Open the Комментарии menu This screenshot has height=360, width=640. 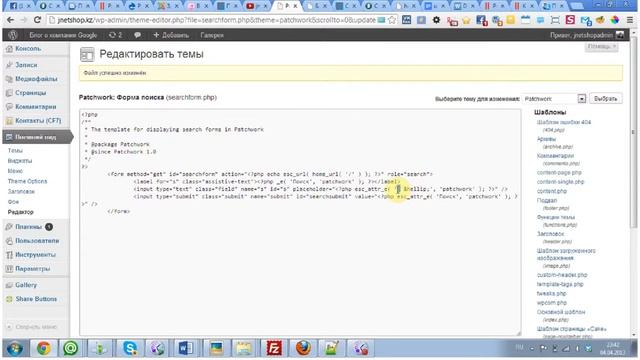36,107
